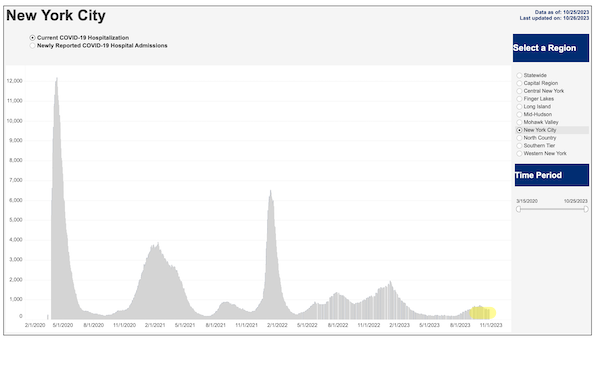Pick the Long Island region

519,107
